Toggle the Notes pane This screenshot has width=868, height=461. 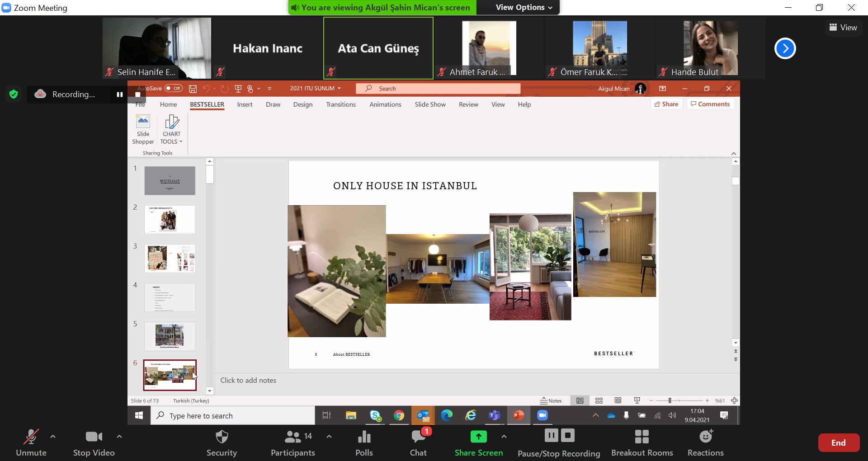click(x=551, y=400)
